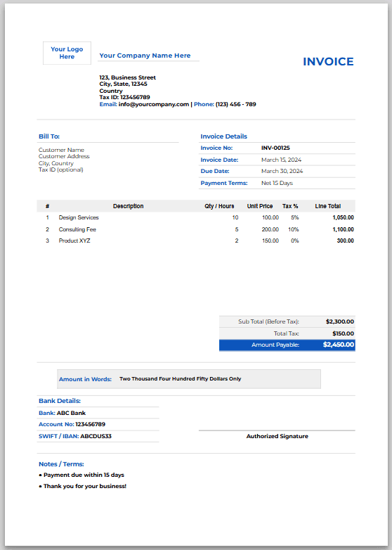Click the 'Authorized Signature' label
The image size is (392, 550).
277,436
